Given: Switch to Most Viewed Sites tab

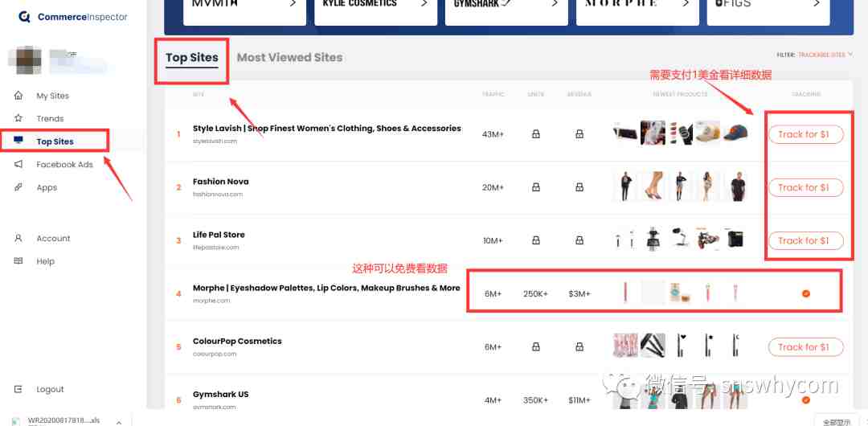Looking at the screenshot, I should 289,58.
